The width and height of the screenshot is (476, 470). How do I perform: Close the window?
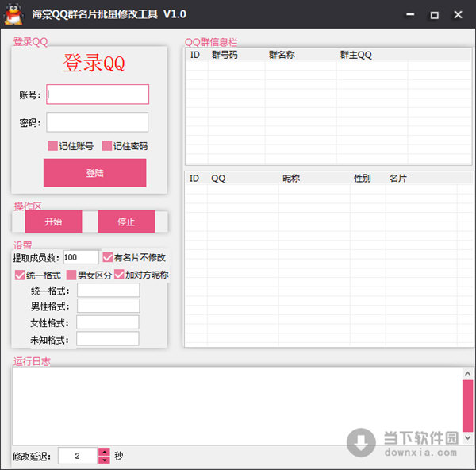pos(458,14)
